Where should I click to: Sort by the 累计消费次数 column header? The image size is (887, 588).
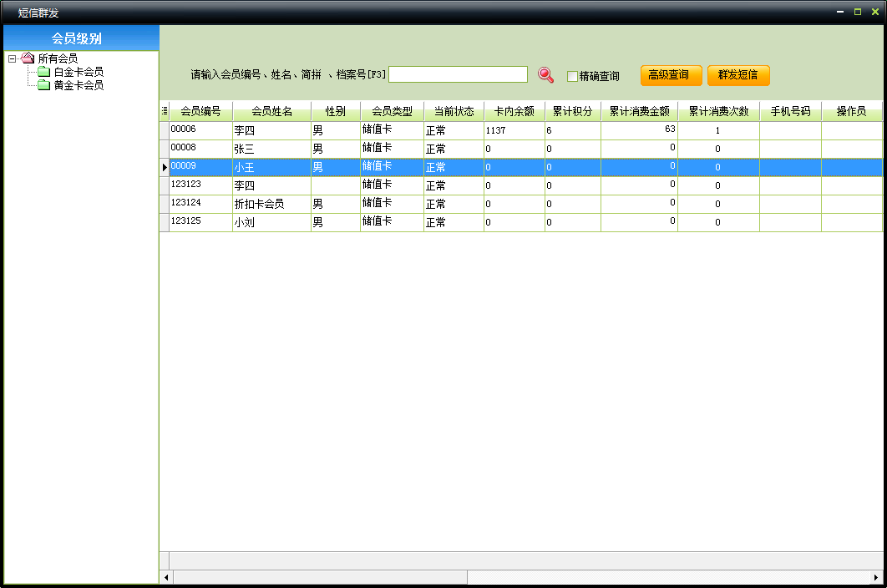click(718, 111)
